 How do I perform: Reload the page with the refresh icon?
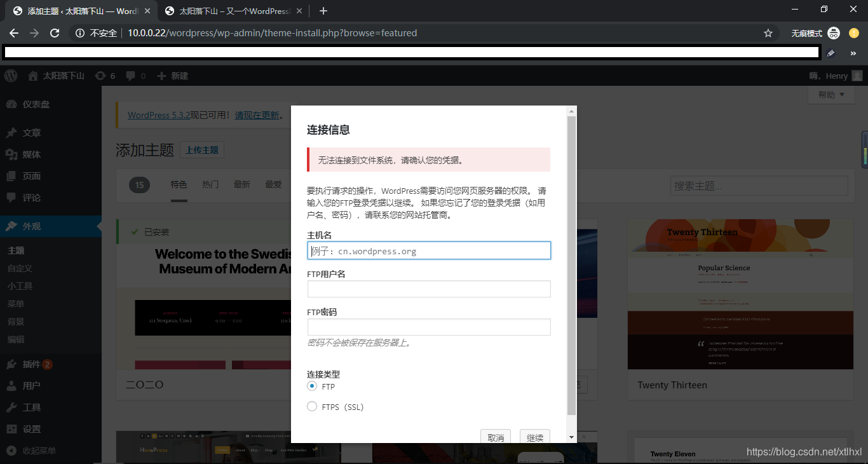tap(55, 33)
